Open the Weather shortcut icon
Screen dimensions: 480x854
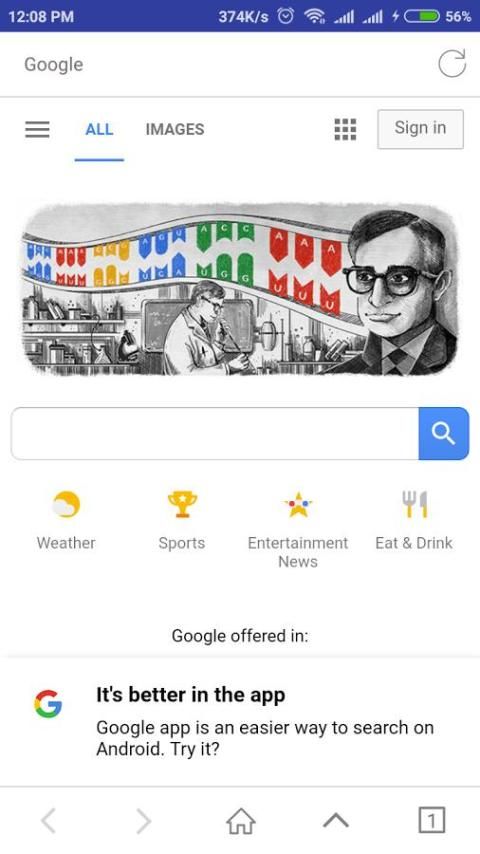[66, 504]
